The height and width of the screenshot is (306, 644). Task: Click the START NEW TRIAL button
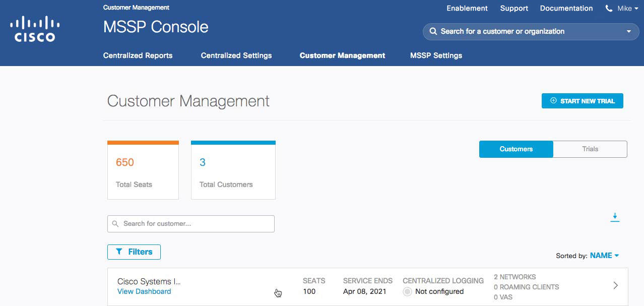(x=583, y=101)
